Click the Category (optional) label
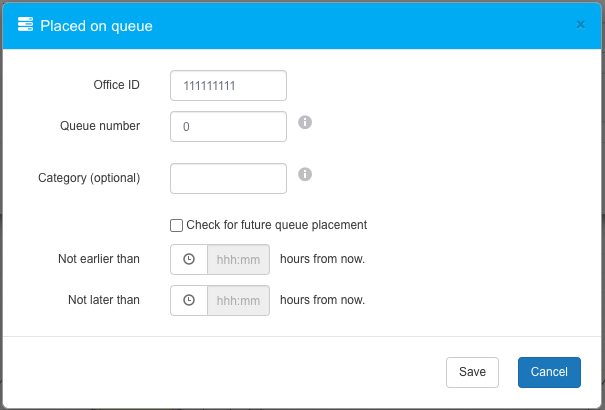Viewport: 605px width, 410px height. tap(89, 178)
